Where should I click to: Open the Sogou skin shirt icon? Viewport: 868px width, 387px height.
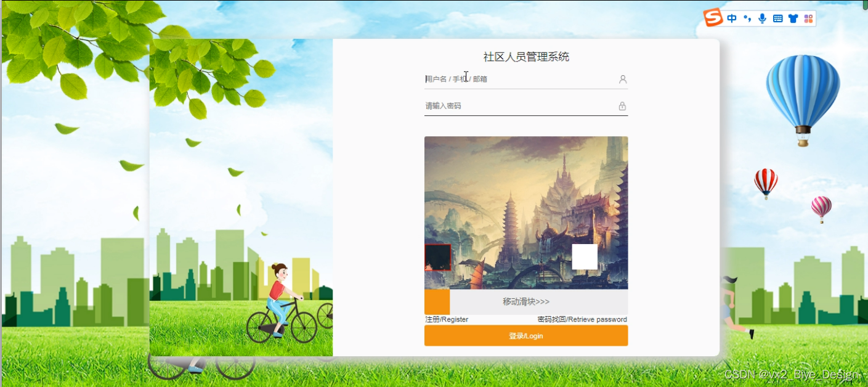coord(793,18)
